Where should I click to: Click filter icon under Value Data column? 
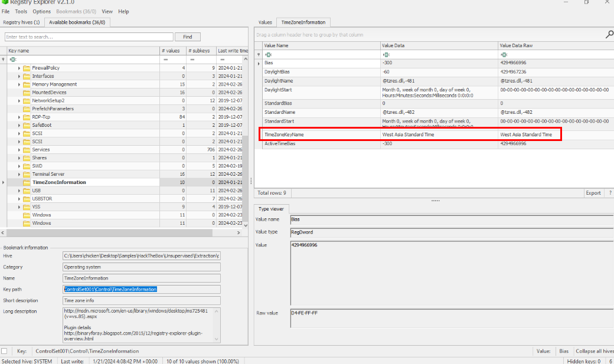[x=386, y=54]
